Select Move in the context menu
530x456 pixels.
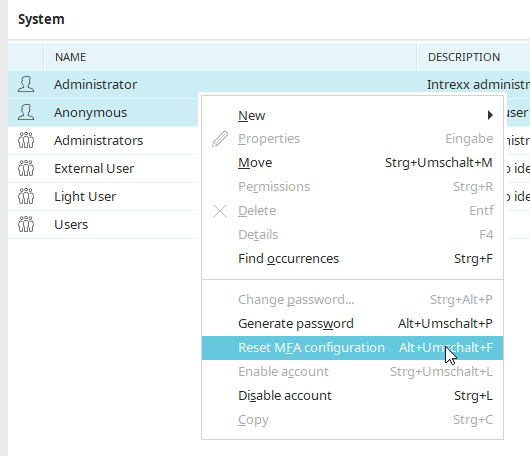coord(352,163)
